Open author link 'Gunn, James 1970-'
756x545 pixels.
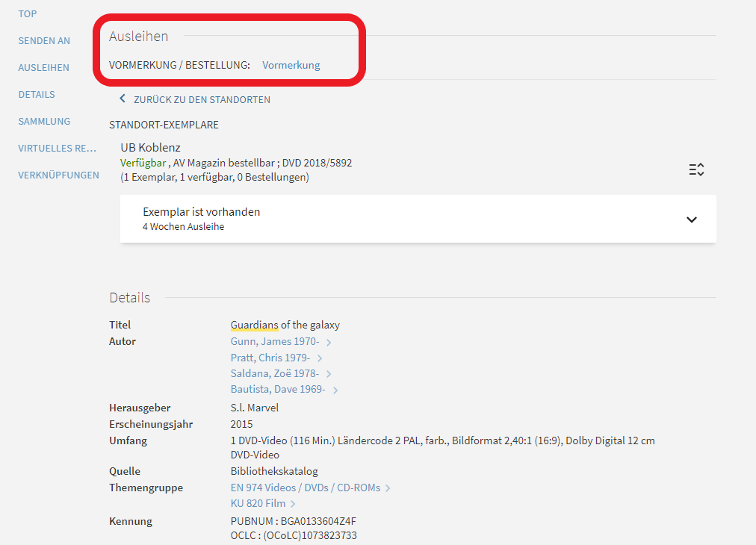click(x=275, y=342)
